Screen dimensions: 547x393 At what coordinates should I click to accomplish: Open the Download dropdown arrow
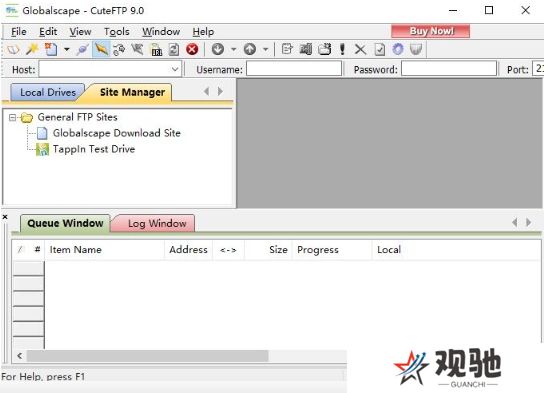point(233,50)
